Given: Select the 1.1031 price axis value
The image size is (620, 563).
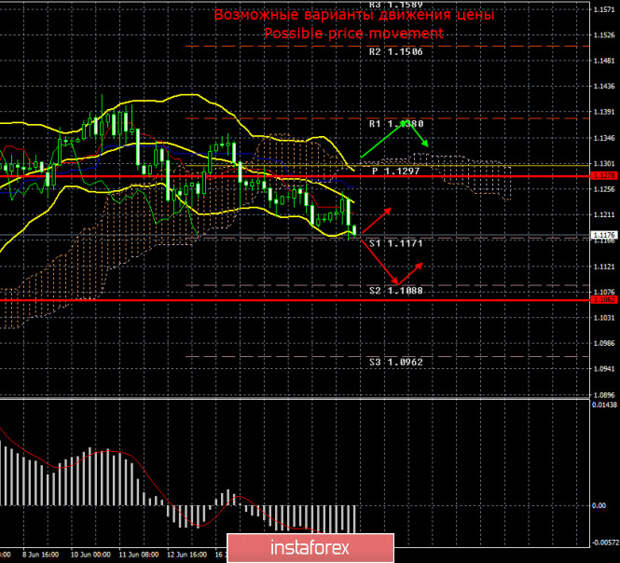Looking at the screenshot, I should pos(605,318).
